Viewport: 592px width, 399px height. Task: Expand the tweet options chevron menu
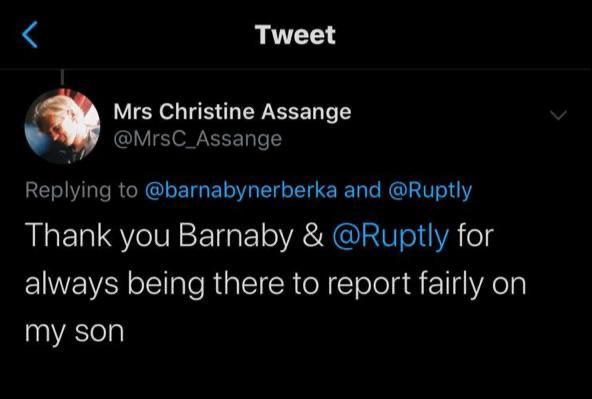pos(558,115)
